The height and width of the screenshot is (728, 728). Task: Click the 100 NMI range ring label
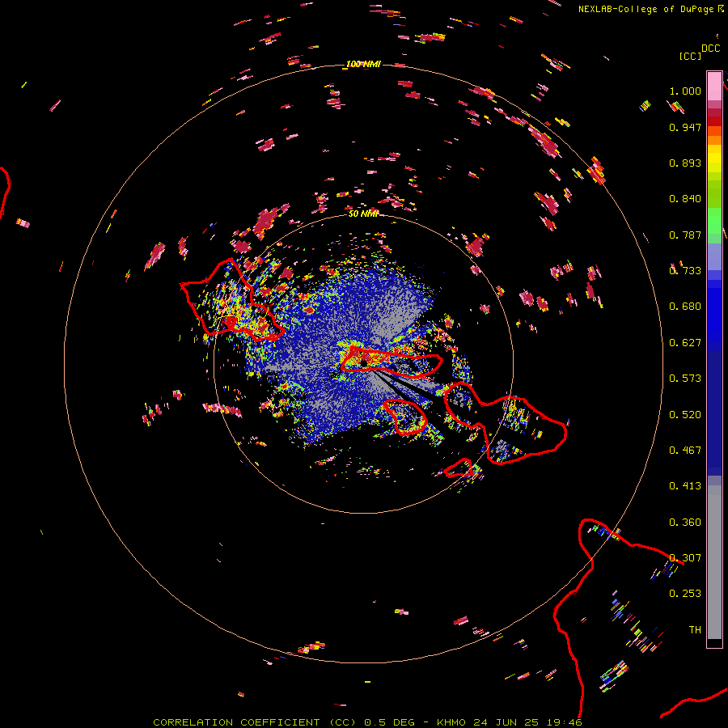(363, 64)
